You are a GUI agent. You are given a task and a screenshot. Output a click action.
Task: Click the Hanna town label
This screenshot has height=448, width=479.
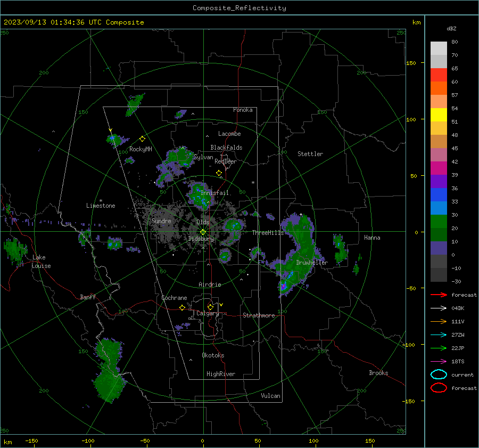point(372,238)
